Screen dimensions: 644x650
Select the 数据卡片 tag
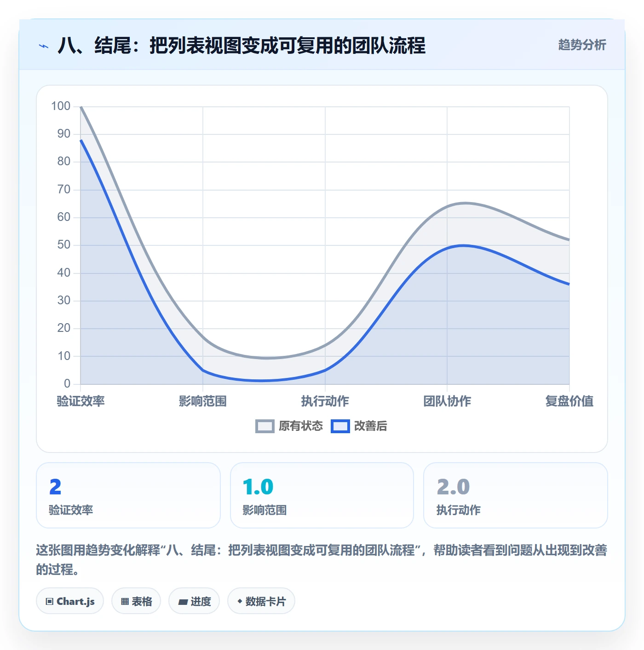261,601
